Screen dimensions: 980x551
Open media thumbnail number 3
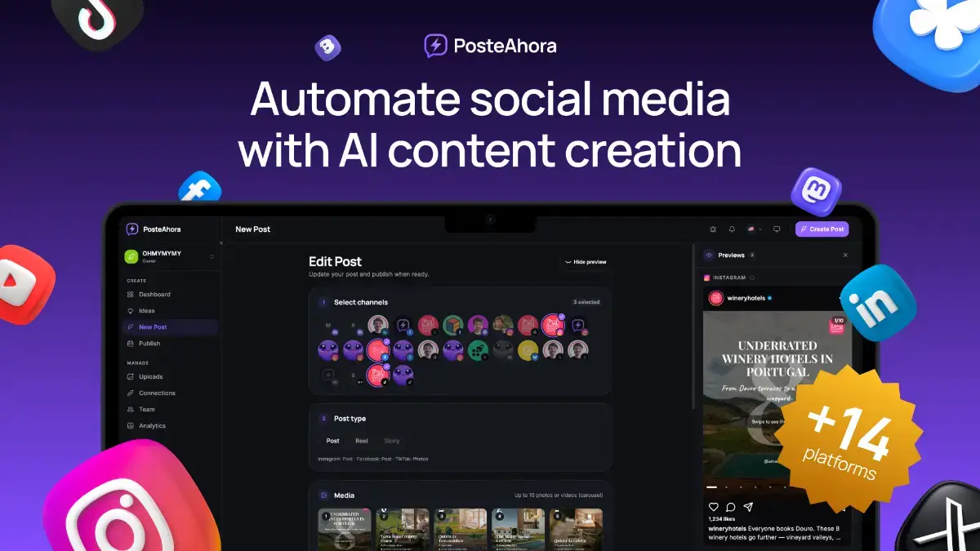(x=460, y=528)
